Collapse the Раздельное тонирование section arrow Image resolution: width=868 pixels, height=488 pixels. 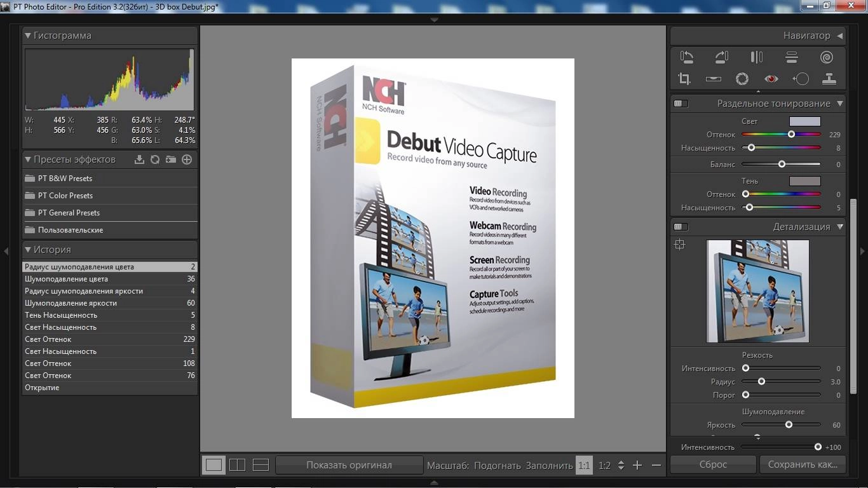[x=839, y=104]
